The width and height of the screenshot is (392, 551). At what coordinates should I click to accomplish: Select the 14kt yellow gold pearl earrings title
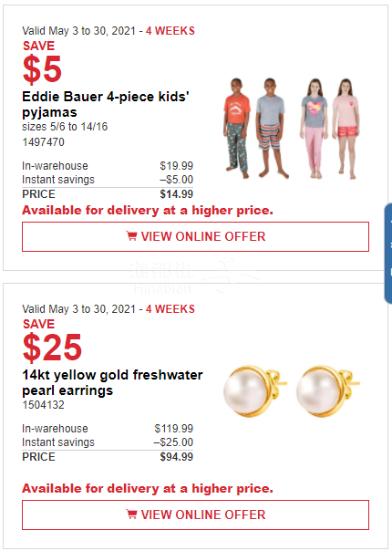tap(112, 382)
